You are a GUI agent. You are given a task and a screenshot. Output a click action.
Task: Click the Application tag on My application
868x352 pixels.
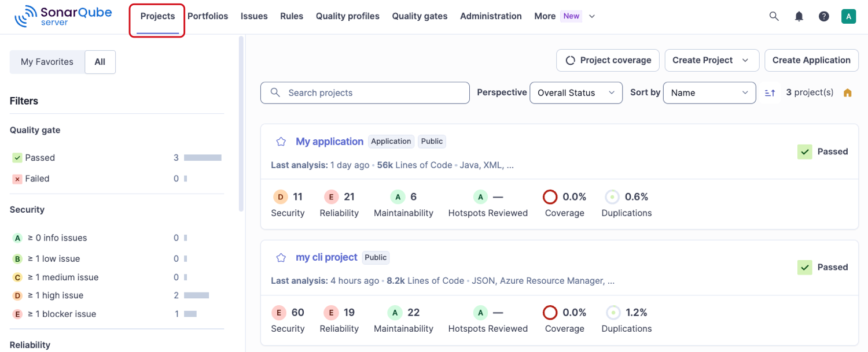click(391, 142)
